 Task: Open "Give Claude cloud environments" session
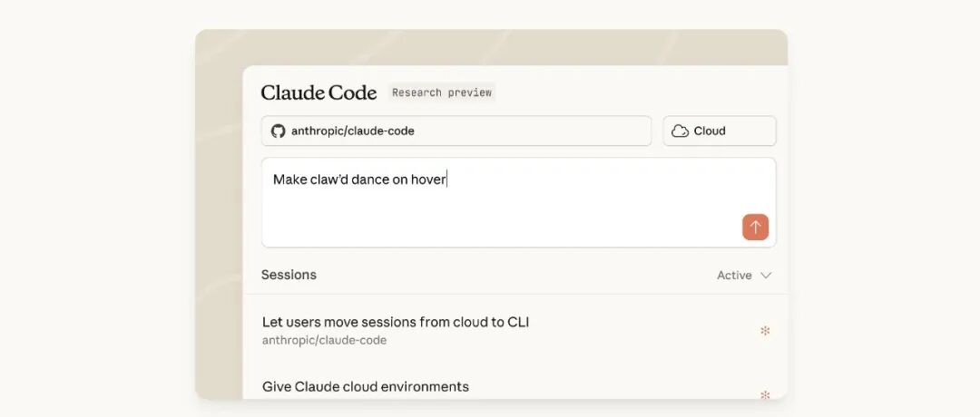click(x=366, y=387)
